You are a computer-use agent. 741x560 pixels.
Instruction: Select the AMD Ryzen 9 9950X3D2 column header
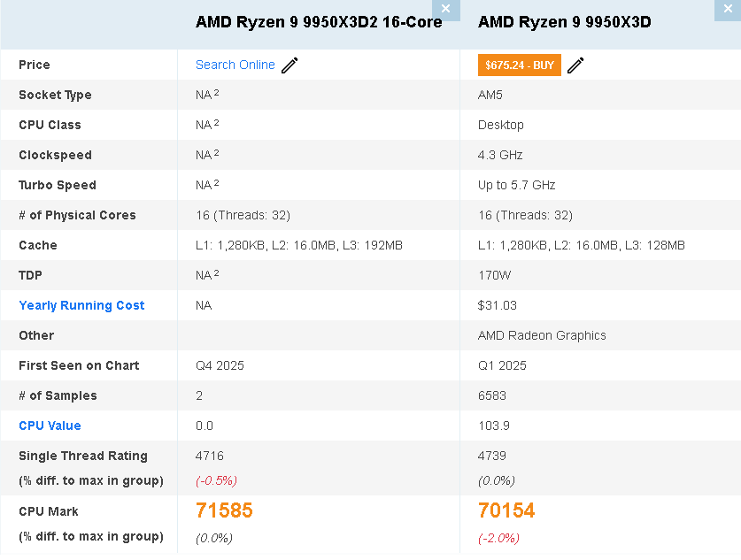[319, 22]
